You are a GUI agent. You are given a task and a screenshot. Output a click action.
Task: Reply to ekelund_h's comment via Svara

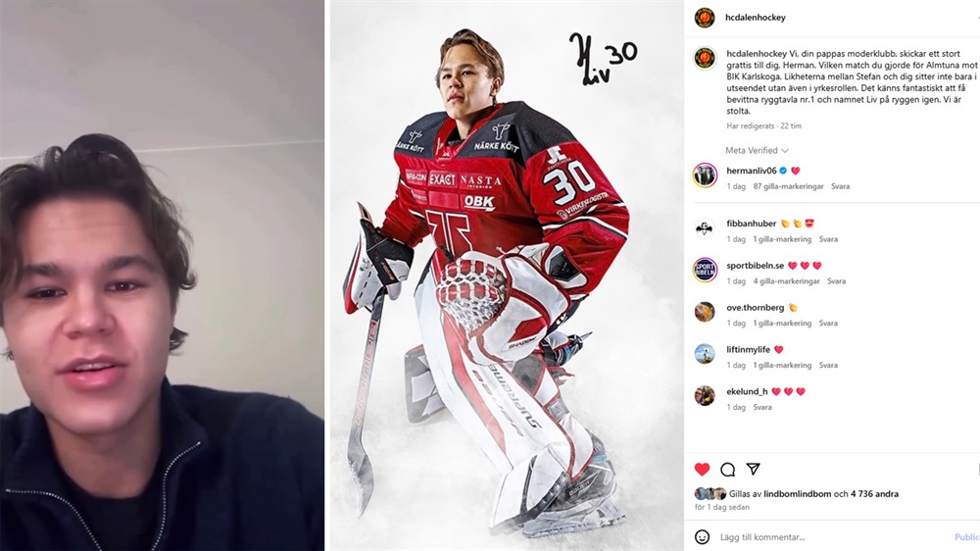[x=761, y=407]
